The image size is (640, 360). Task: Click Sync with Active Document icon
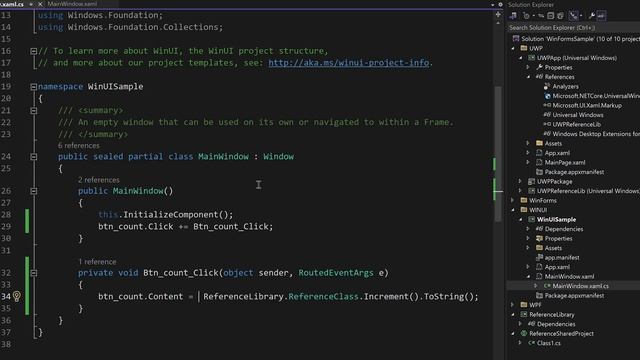(541, 16)
